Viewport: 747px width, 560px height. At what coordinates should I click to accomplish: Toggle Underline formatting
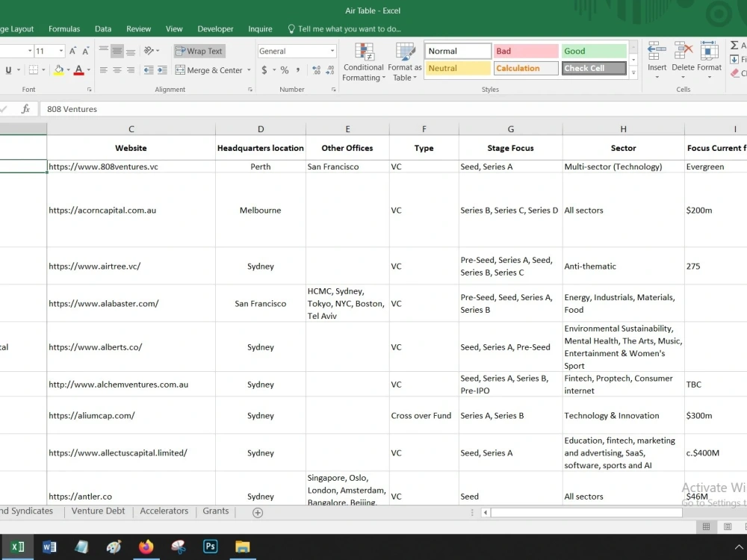coord(7,69)
